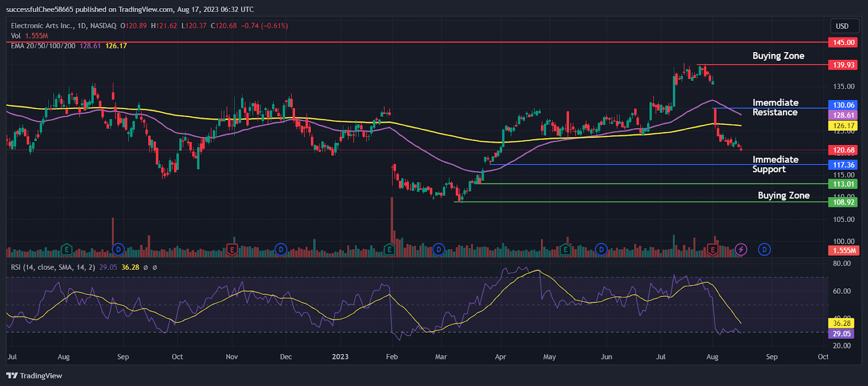This screenshot has height=386, width=868.
Task: Open the red earnings marker near Aug 2023
Action: coord(713,250)
